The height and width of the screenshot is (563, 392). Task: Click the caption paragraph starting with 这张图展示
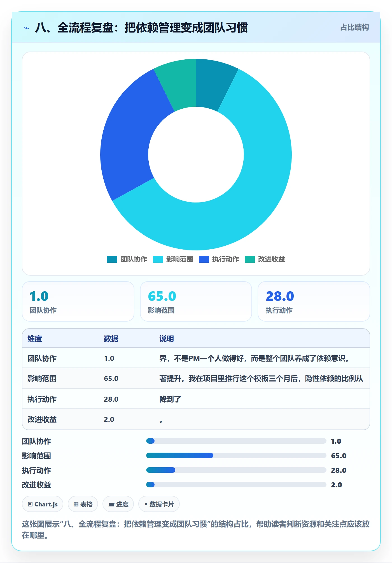196,529
